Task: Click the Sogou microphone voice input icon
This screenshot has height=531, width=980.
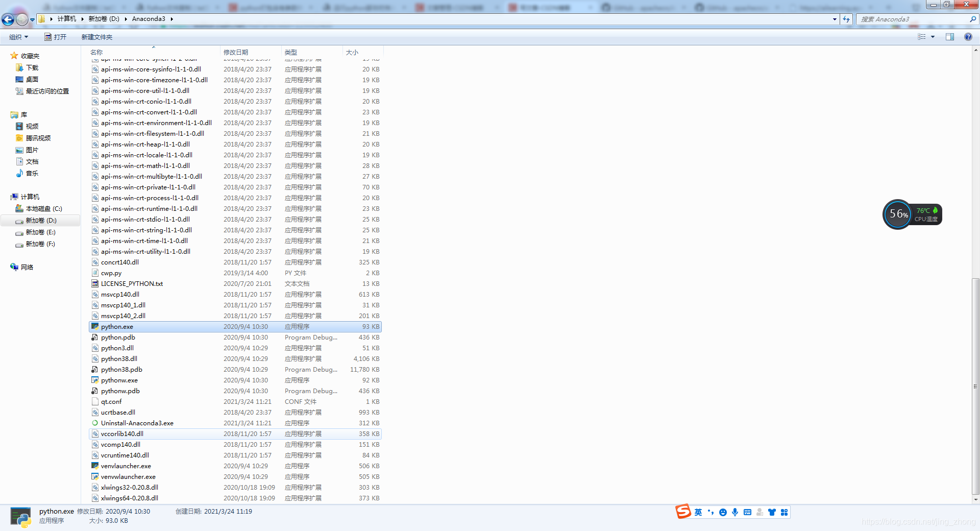Action: (735, 512)
